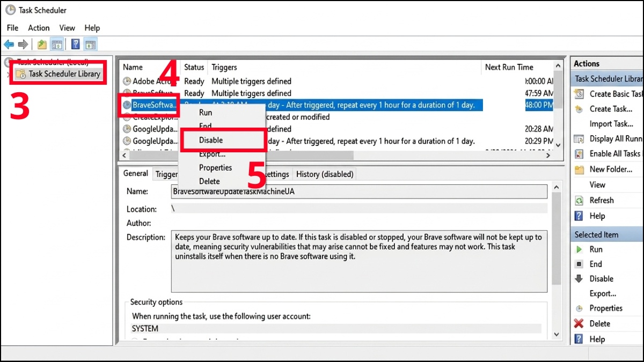Click Run under Selected Item in Actions pane
The image size is (644, 362).
[x=589, y=249]
